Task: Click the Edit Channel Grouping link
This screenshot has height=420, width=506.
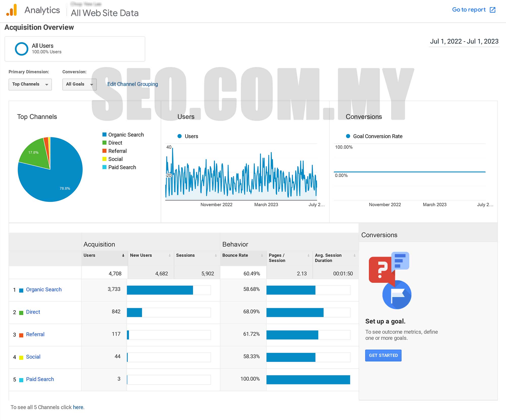Action: 133,84
